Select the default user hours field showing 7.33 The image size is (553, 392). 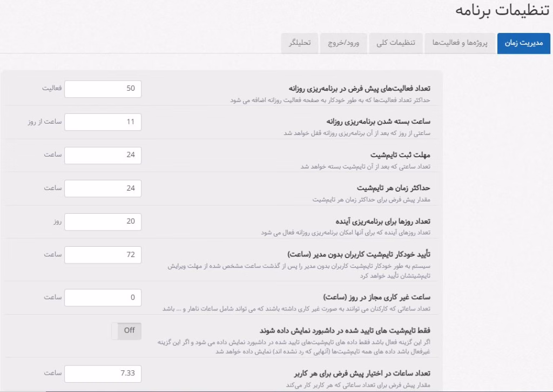(x=103, y=373)
